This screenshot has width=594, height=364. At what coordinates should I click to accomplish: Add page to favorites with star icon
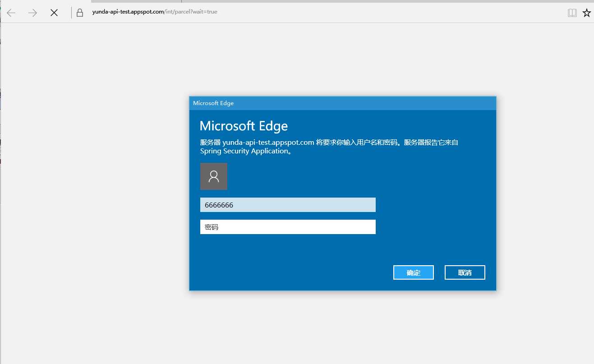pos(586,13)
